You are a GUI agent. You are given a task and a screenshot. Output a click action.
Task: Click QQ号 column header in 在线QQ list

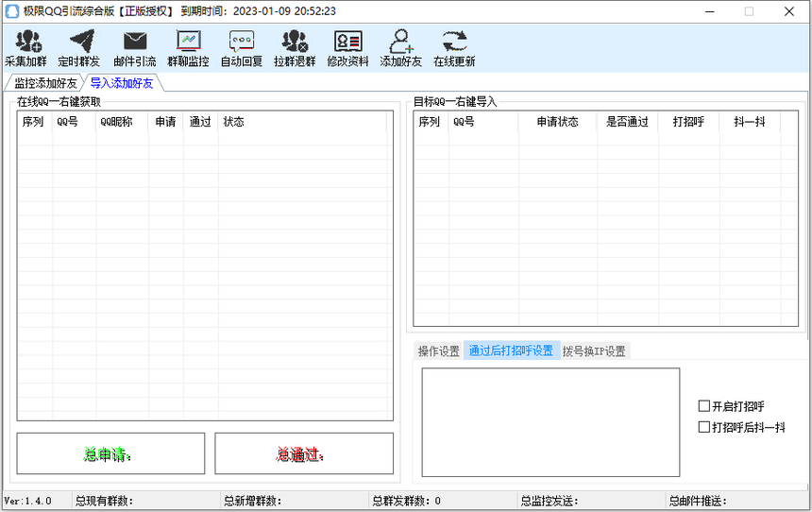[74, 122]
